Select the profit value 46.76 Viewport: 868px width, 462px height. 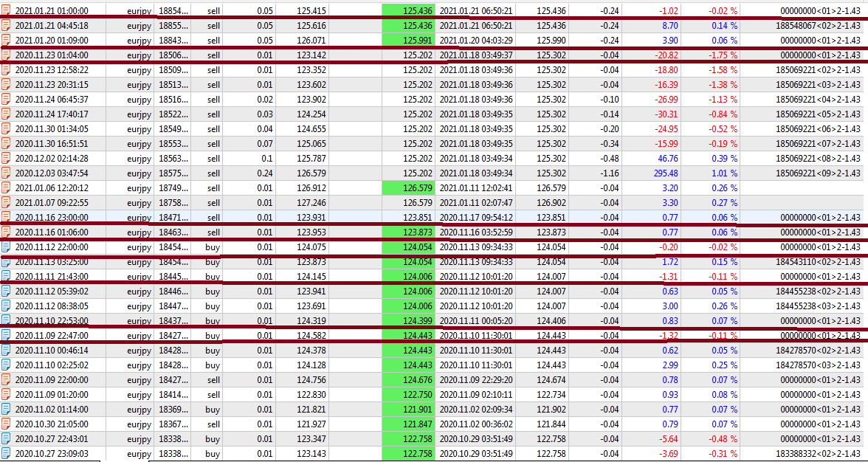pyautogui.click(x=668, y=158)
